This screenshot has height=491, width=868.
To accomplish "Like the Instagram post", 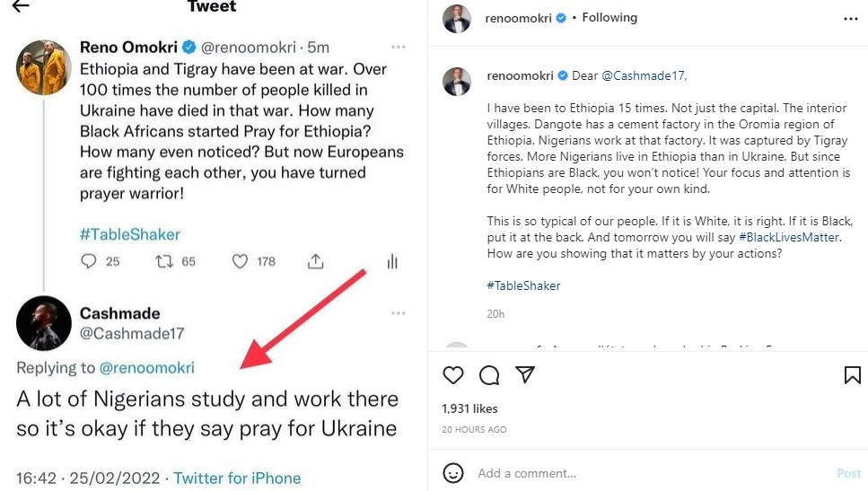I will pyautogui.click(x=454, y=375).
